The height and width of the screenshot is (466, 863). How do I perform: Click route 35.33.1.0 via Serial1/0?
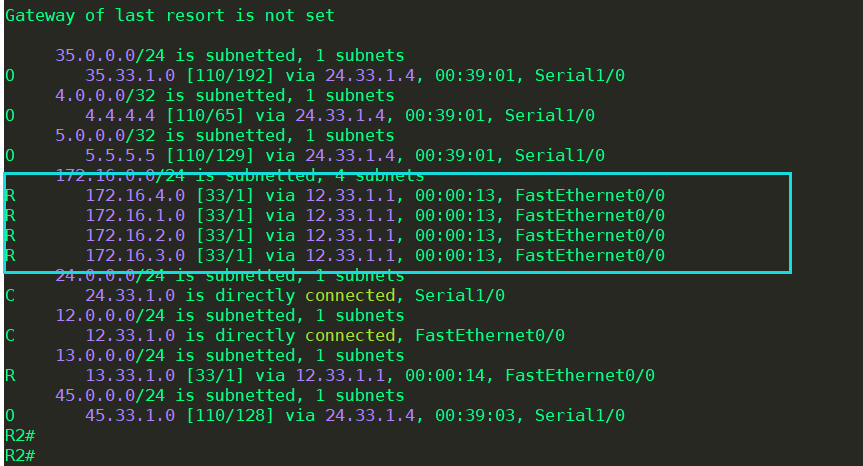pyautogui.click(x=315, y=75)
